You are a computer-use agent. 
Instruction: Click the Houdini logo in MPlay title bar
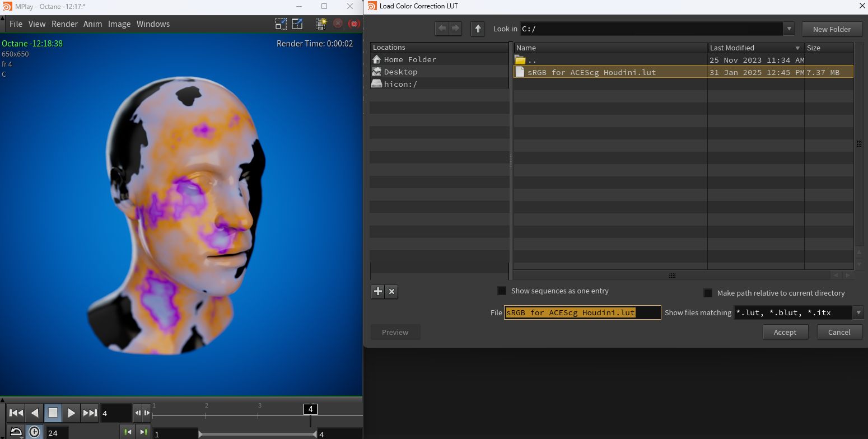point(7,6)
